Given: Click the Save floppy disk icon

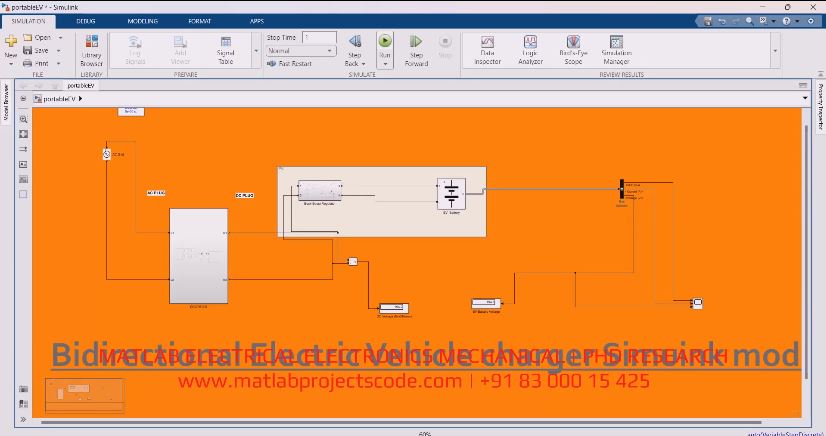Looking at the screenshot, I should coord(27,50).
